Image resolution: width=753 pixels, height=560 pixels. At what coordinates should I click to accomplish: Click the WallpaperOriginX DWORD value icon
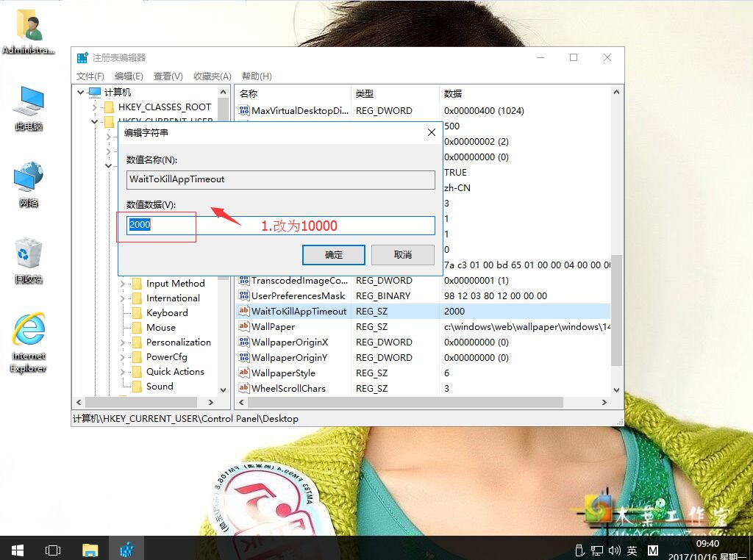[x=244, y=342]
